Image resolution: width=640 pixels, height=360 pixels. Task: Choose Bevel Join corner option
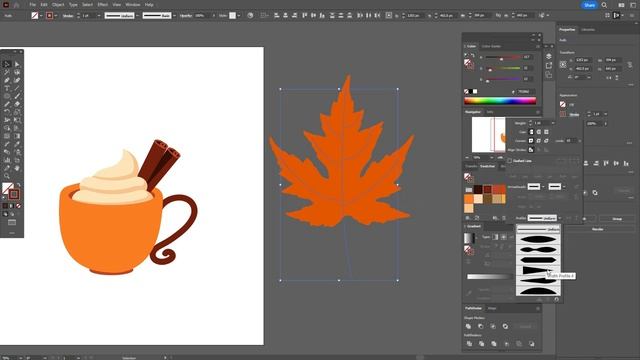pos(547,140)
